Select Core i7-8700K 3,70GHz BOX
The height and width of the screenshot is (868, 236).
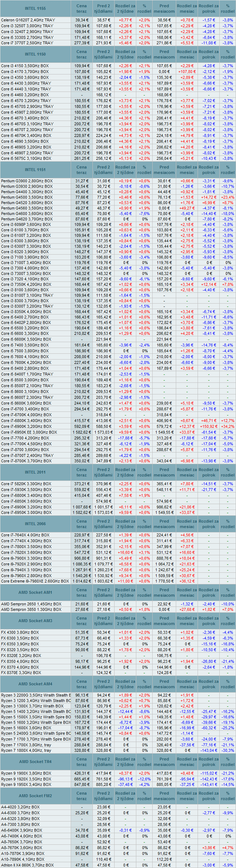[26, 461]
